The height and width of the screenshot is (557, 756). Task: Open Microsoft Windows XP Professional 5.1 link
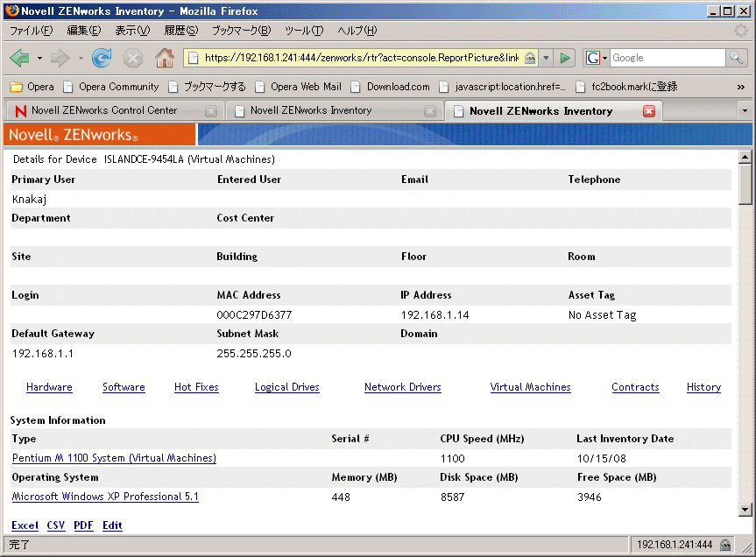105,497
